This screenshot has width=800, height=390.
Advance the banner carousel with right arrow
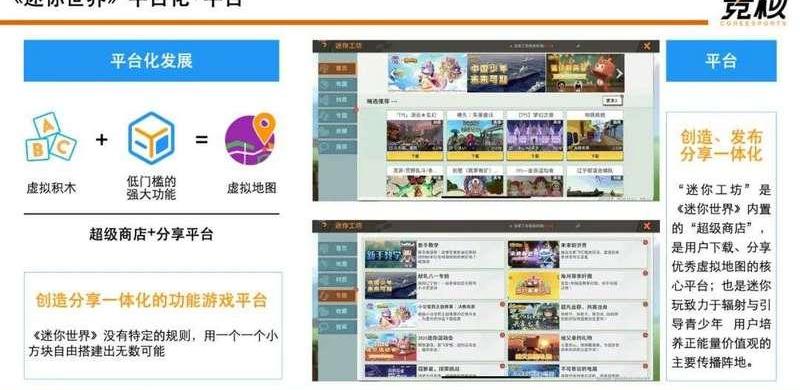click(x=619, y=73)
